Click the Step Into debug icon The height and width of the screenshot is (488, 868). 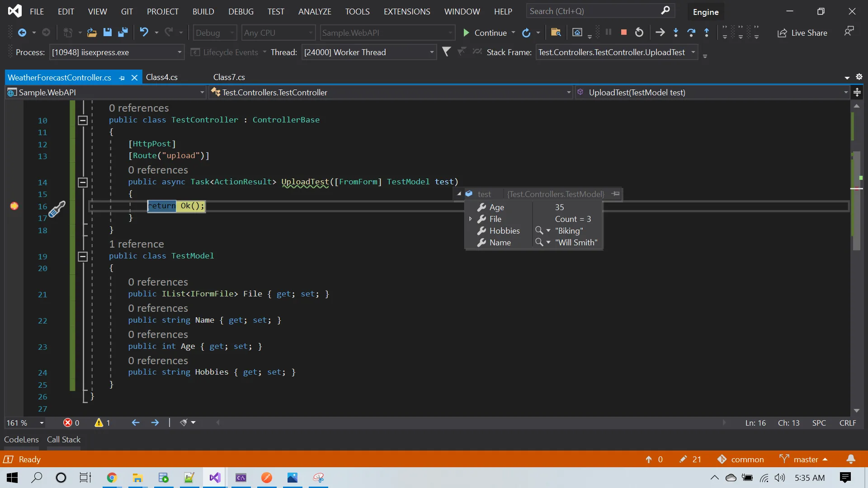[x=676, y=32]
